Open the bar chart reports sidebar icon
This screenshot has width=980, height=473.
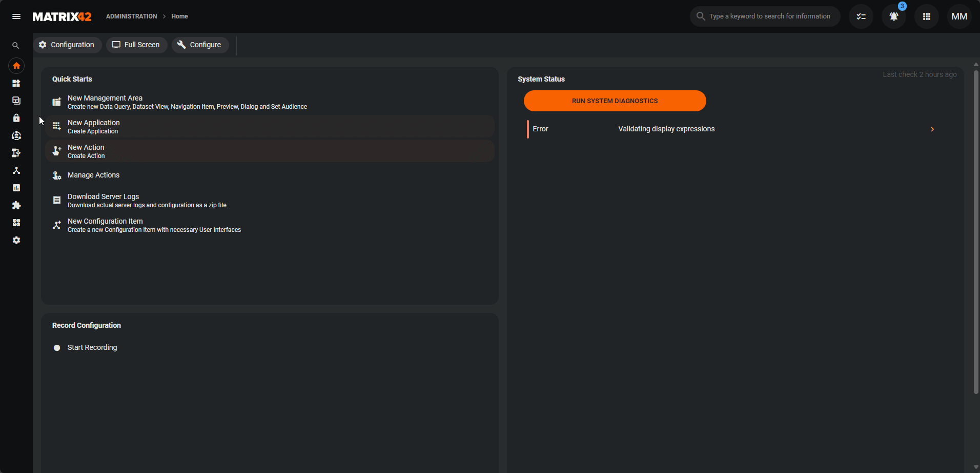coord(16,188)
